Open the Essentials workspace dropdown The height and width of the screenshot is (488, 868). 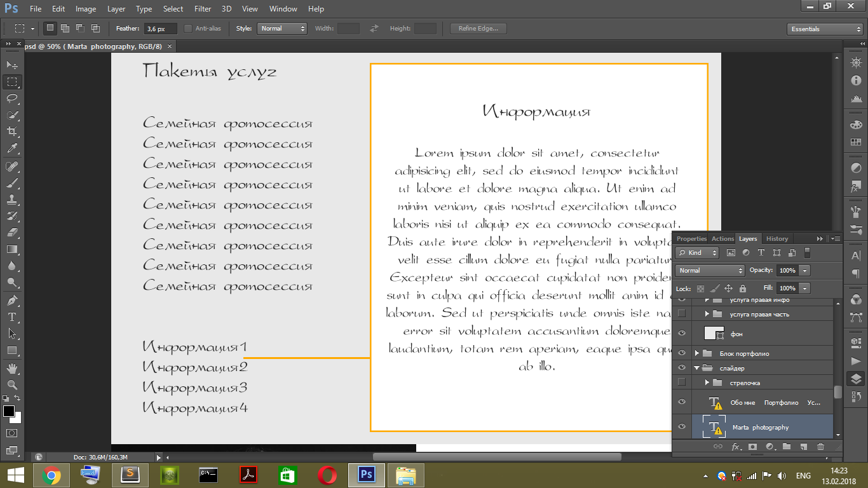[x=824, y=29]
